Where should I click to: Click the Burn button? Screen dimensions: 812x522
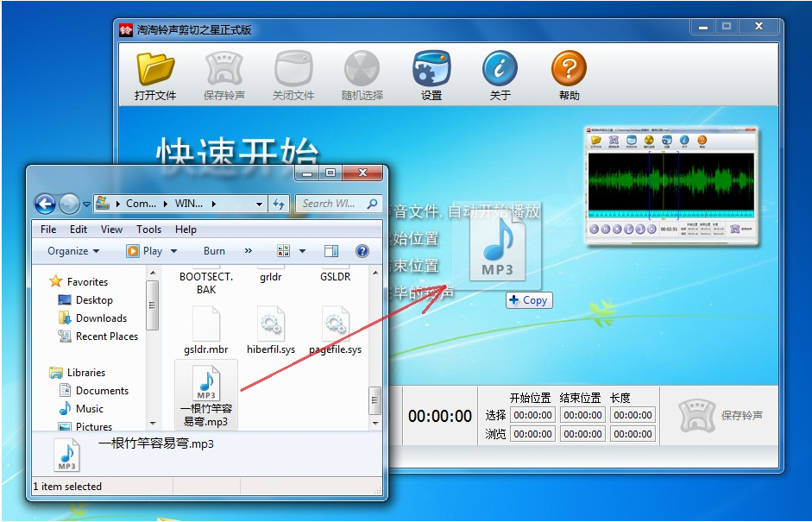pyautogui.click(x=214, y=251)
